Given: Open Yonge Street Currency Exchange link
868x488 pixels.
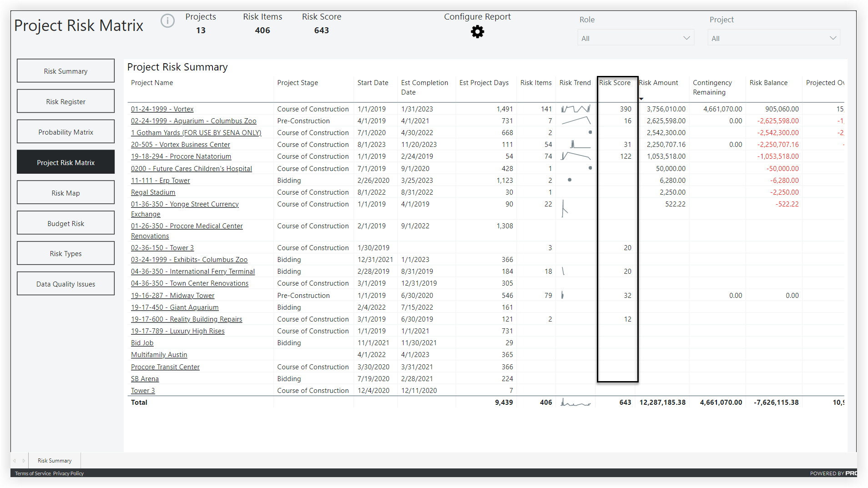Looking at the screenshot, I should click(x=185, y=209).
